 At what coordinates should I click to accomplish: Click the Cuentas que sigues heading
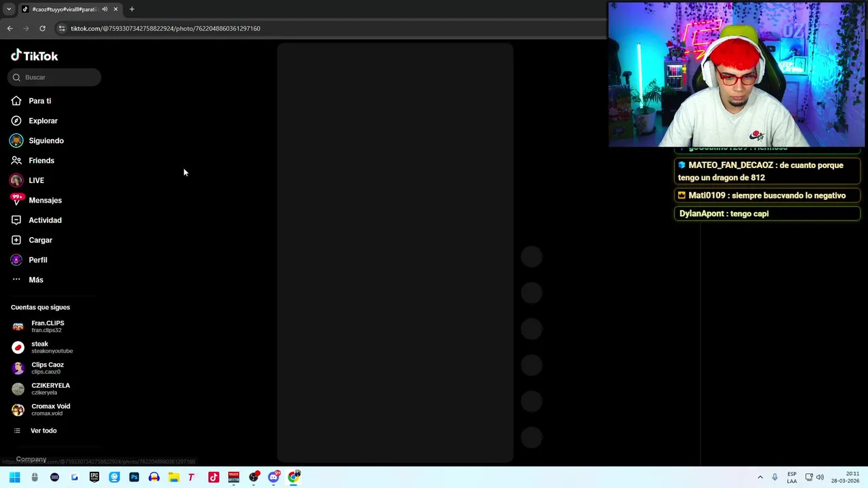pyautogui.click(x=40, y=308)
